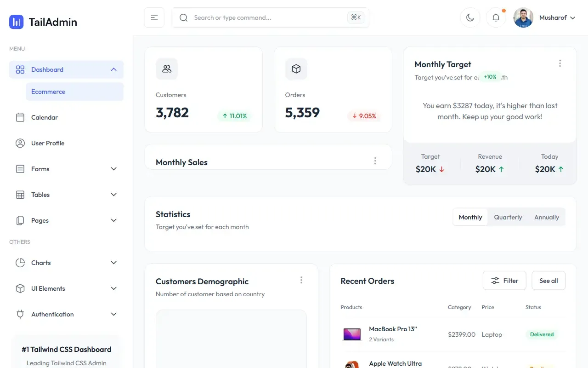Screen dimensions: 588x368
Task: Open notifications bell
Action: (x=496, y=17)
